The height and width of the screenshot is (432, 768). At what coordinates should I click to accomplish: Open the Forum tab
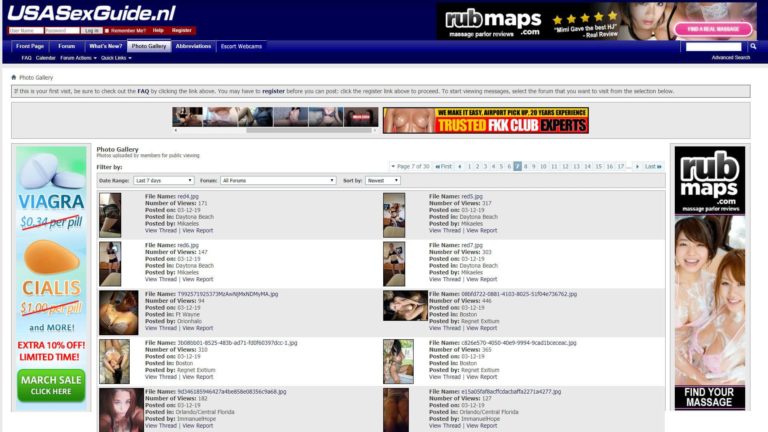point(67,46)
